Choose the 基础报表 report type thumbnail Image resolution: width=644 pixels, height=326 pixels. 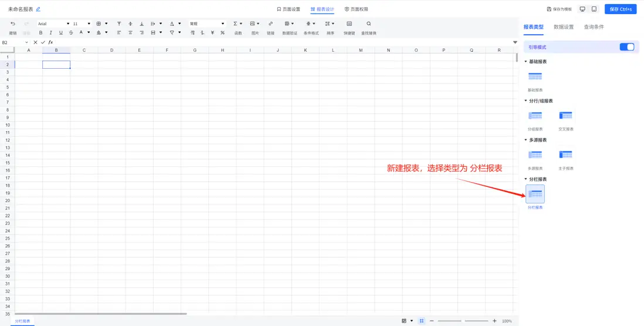(x=535, y=76)
